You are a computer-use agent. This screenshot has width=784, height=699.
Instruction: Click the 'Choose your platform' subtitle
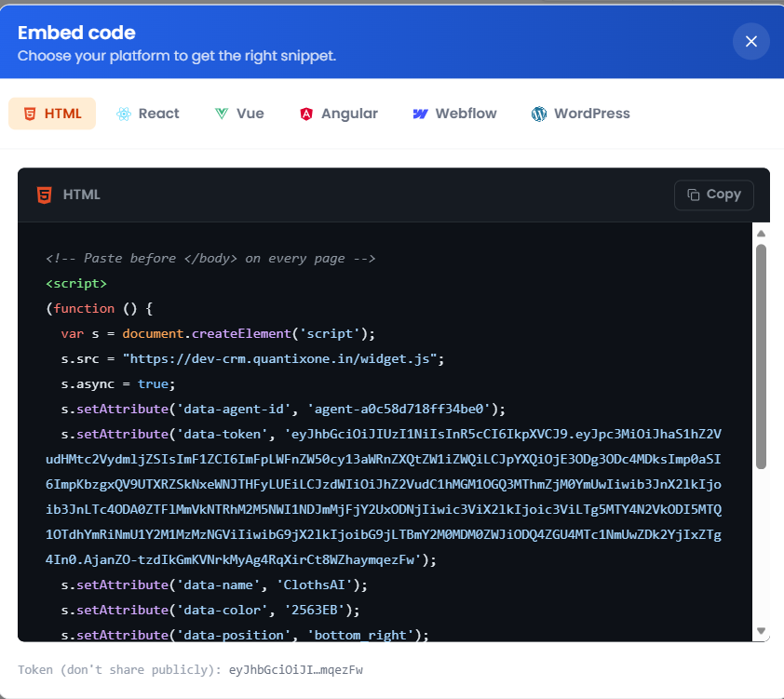point(177,56)
